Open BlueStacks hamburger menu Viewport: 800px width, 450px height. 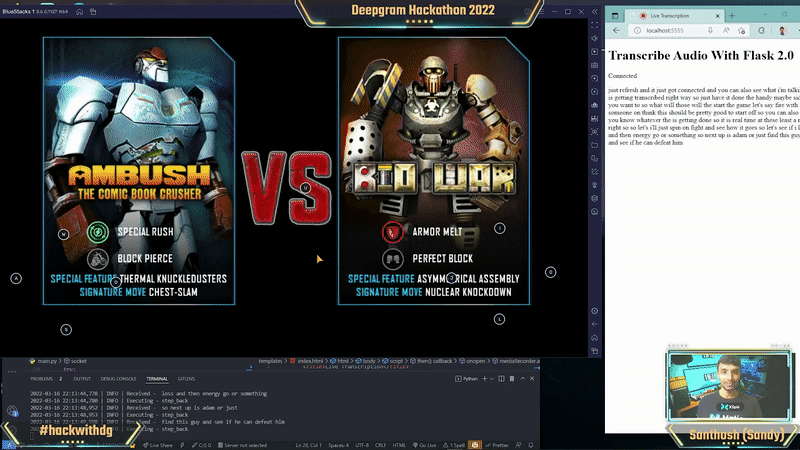coord(541,11)
